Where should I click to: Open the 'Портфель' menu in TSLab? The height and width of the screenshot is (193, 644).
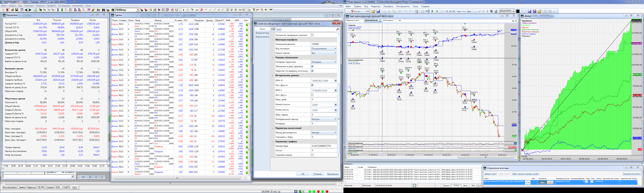(x=388, y=6)
